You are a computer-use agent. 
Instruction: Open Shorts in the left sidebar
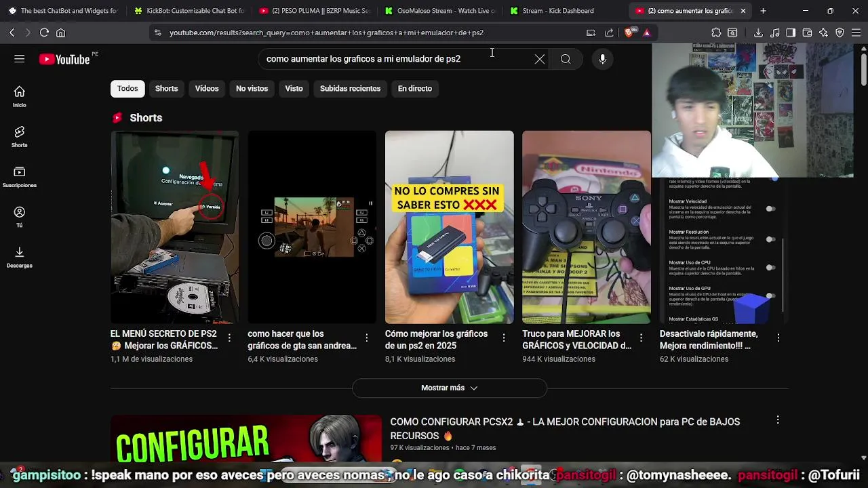pos(19,137)
